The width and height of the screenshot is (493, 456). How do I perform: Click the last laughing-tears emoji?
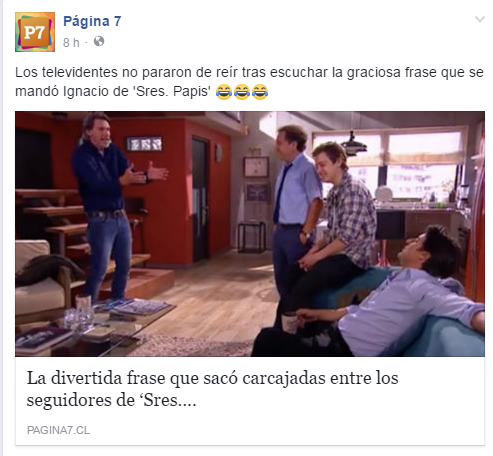[260, 92]
